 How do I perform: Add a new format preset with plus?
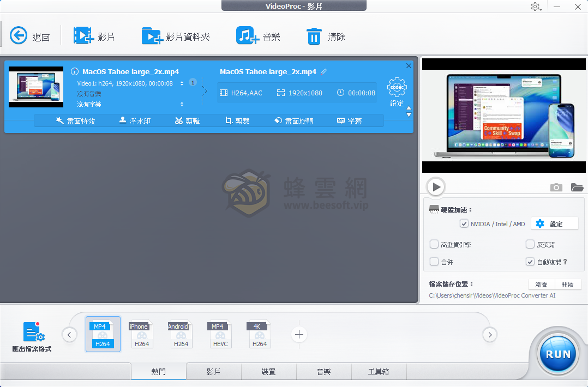pyautogui.click(x=299, y=334)
